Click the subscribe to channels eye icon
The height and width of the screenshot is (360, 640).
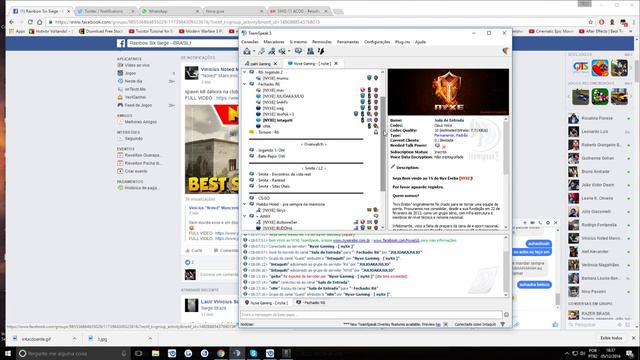tap(282, 51)
